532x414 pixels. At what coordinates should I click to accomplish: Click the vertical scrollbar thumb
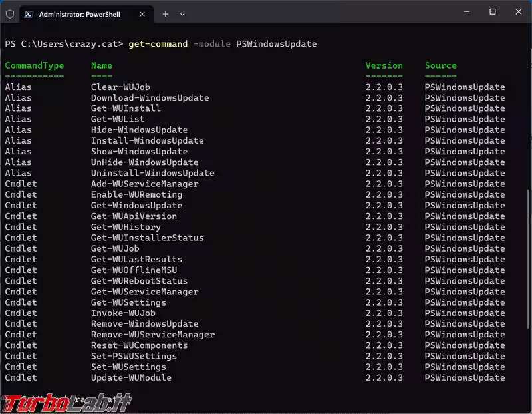528,266
